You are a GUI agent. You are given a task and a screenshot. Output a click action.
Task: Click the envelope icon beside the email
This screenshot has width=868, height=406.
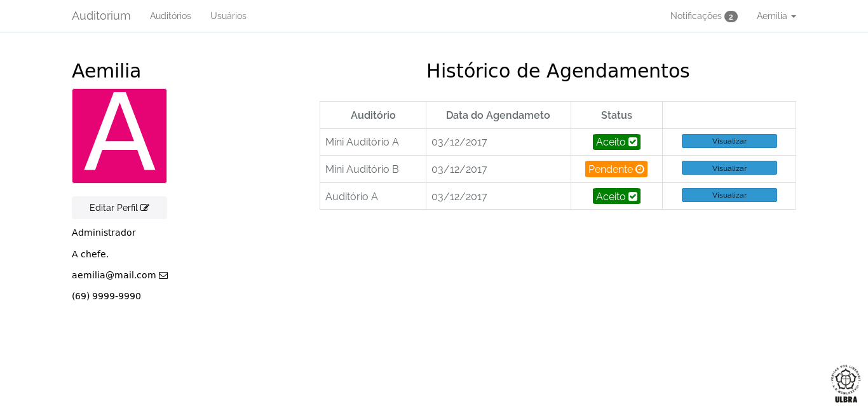(163, 275)
